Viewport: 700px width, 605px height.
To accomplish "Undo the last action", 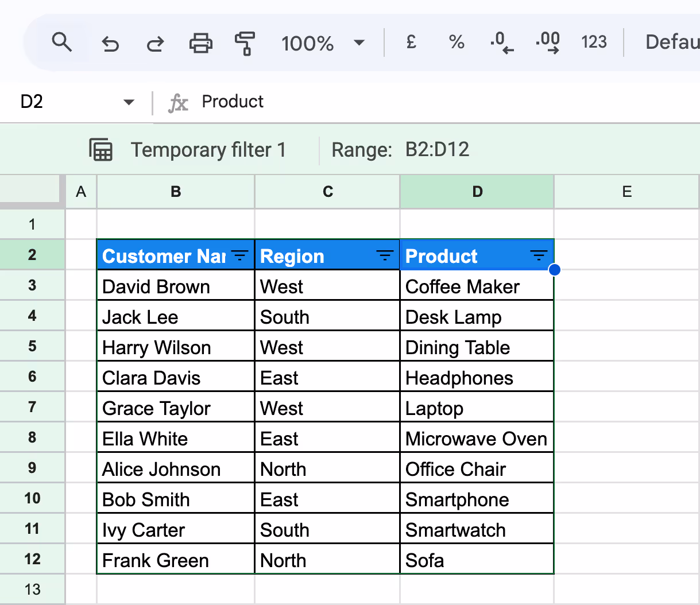I will pos(110,42).
